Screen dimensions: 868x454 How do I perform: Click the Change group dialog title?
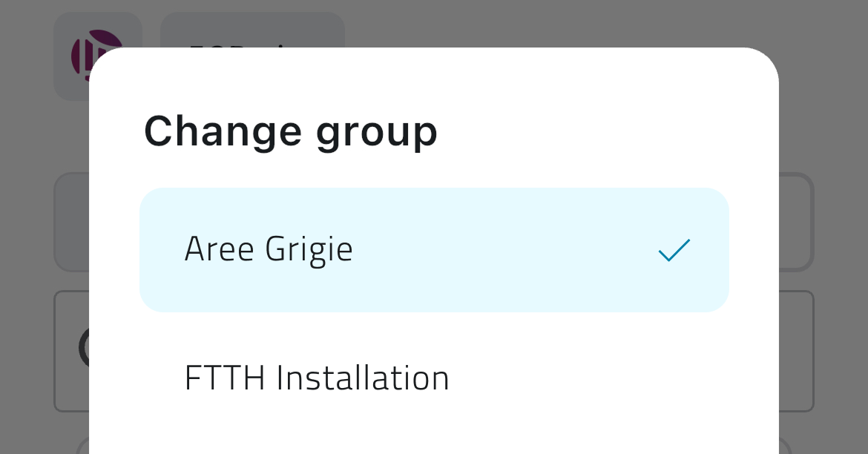pos(290,131)
